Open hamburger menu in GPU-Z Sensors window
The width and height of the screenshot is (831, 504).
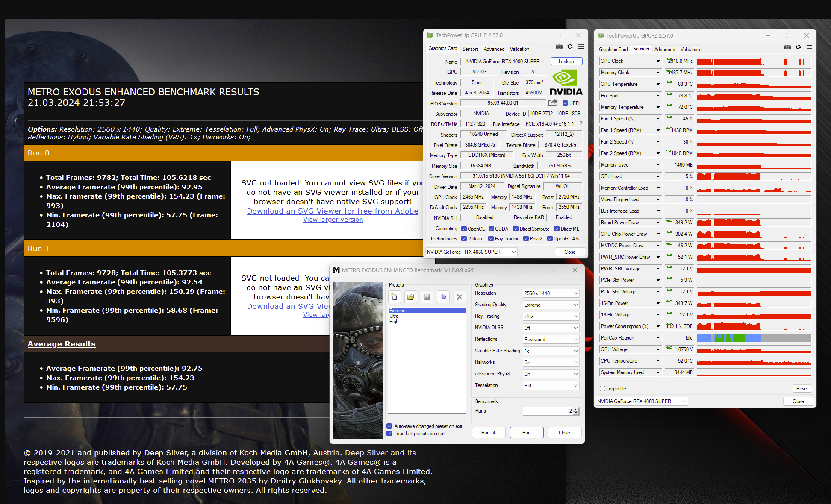(x=809, y=47)
